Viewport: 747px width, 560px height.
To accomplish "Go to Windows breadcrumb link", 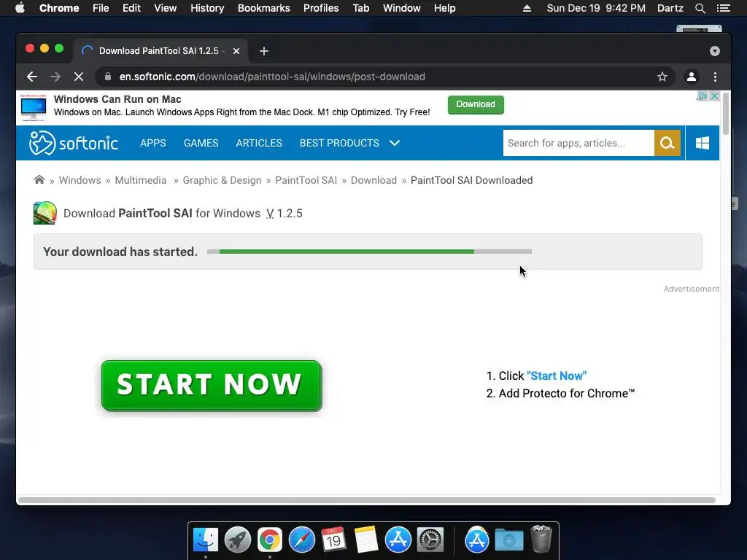I will (80, 180).
